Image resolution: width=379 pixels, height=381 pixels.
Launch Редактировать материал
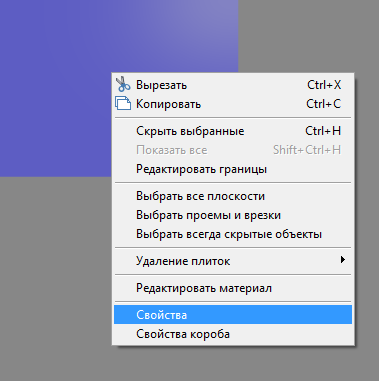tap(233, 288)
